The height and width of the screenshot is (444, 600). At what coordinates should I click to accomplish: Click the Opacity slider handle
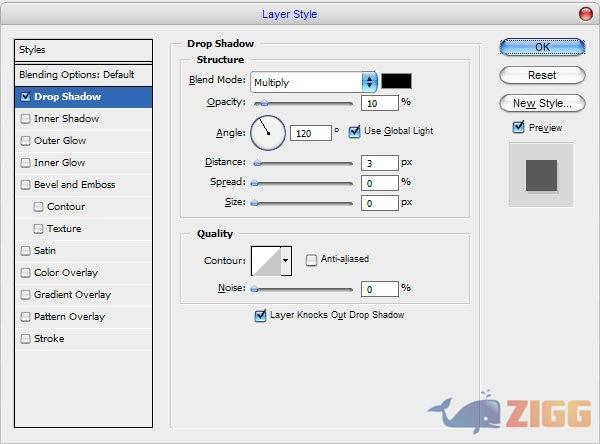[x=264, y=103]
